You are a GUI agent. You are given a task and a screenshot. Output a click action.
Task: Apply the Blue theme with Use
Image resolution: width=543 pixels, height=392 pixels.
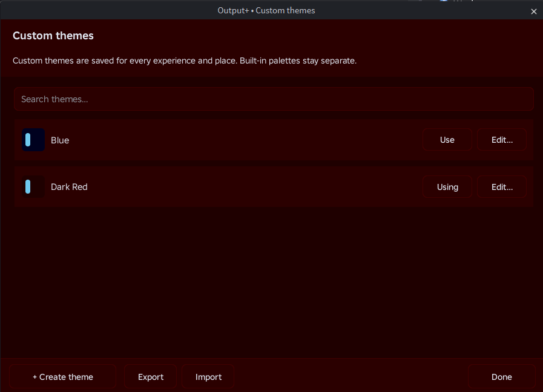(x=447, y=140)
